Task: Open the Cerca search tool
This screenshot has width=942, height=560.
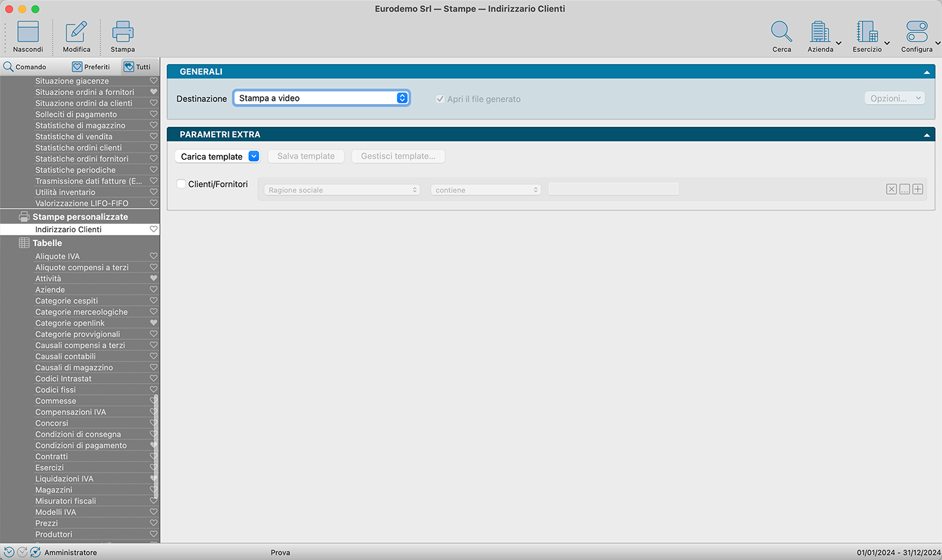Action: click(781, 32)
